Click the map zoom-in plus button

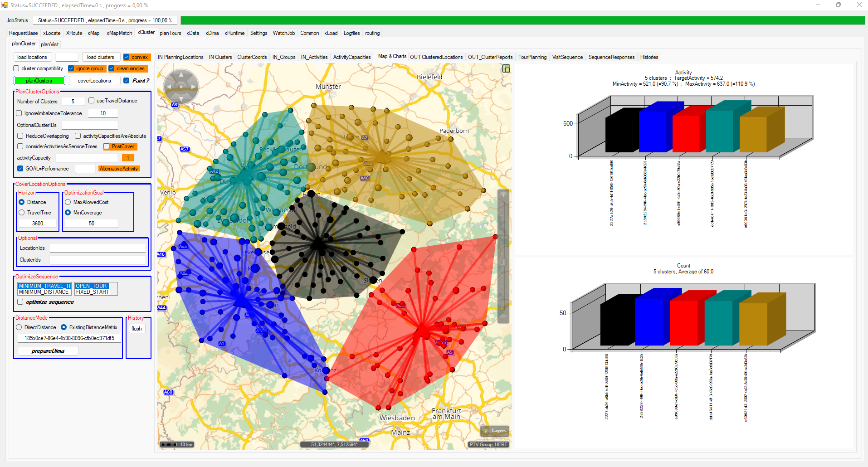[x=503, y=195]
